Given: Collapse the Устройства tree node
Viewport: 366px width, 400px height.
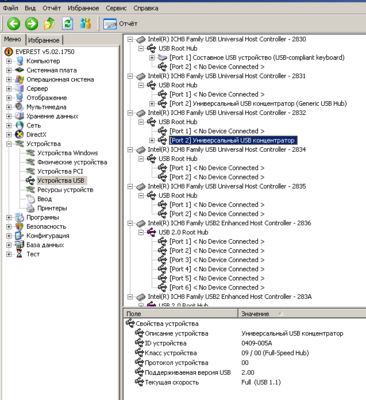Looking at the screenshot, I should [9, 144].
